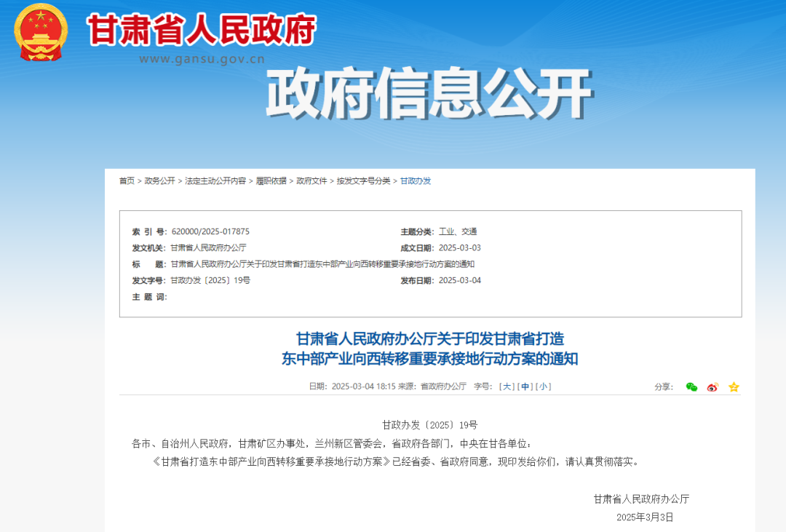The width and height of the screenshot is (786, 532).
Task: Open 履职依据 breadcrumb item
Action: tap(271, 181)
